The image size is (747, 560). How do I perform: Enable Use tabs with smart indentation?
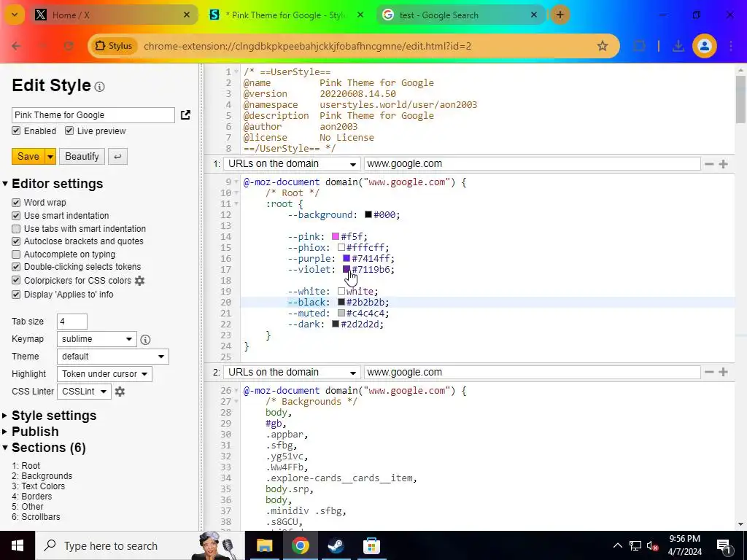coord(16,228)
